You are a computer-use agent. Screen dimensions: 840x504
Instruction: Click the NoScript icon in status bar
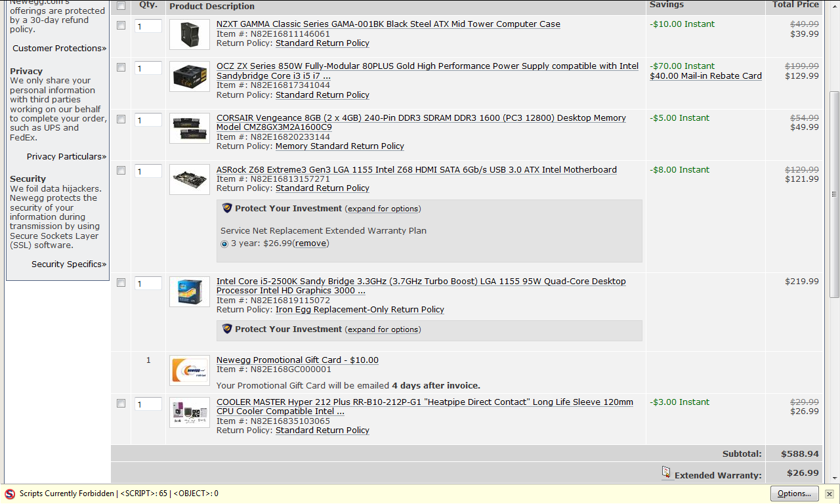10,494
